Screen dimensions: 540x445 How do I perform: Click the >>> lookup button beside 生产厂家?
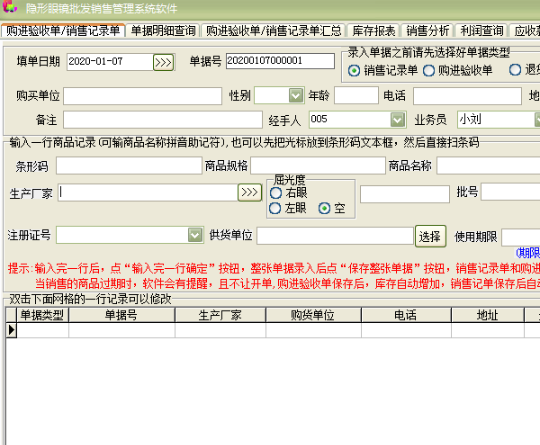click(x=249, y=192)
